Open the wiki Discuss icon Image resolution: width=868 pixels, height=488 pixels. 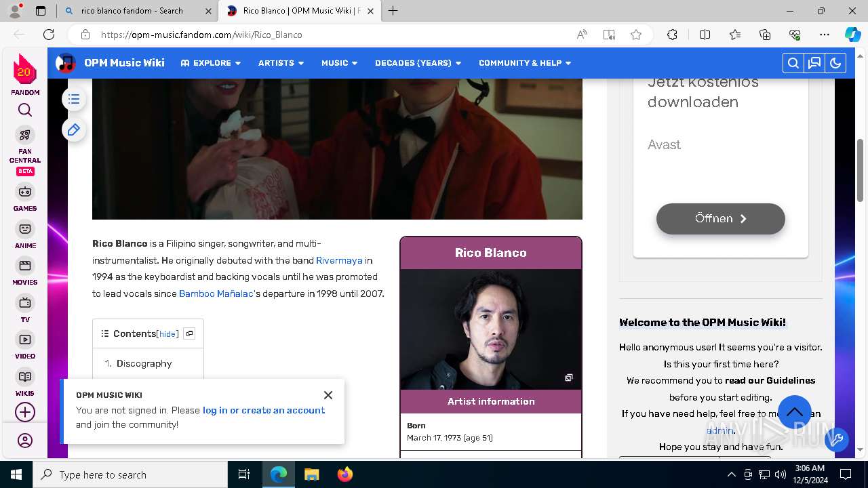[x=814, y=63]
